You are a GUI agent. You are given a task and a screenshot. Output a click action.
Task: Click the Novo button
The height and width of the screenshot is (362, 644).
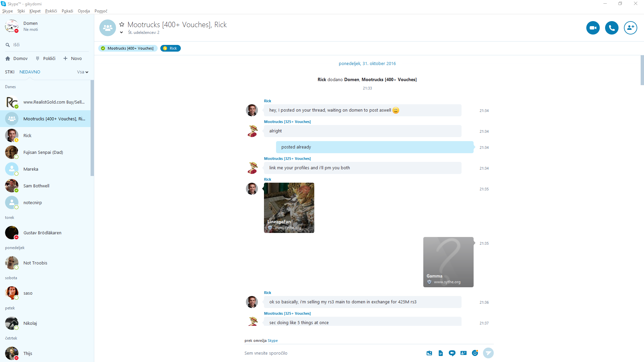click(72, 58)
